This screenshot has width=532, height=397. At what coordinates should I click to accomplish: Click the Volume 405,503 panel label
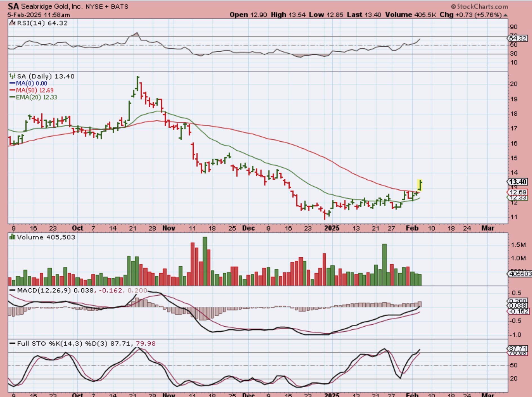click(x=46, y=237)
